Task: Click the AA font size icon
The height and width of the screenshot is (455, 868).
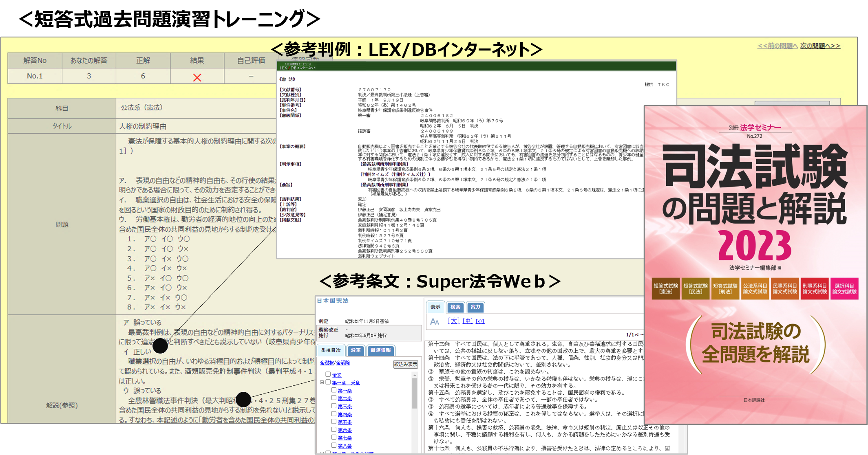Action: [x=435, y=322]
